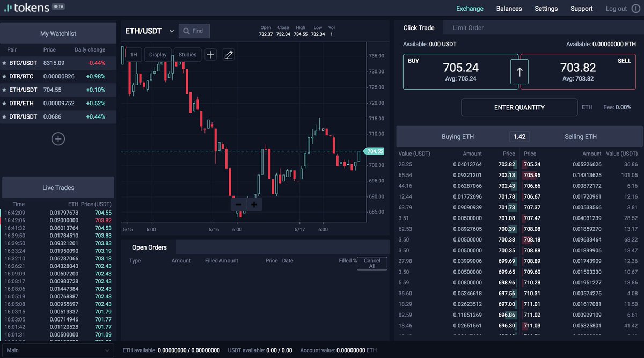Click the BUY 705.24 box
The image size is (644, 358).
pyautogui.click(x=460, y=71)
